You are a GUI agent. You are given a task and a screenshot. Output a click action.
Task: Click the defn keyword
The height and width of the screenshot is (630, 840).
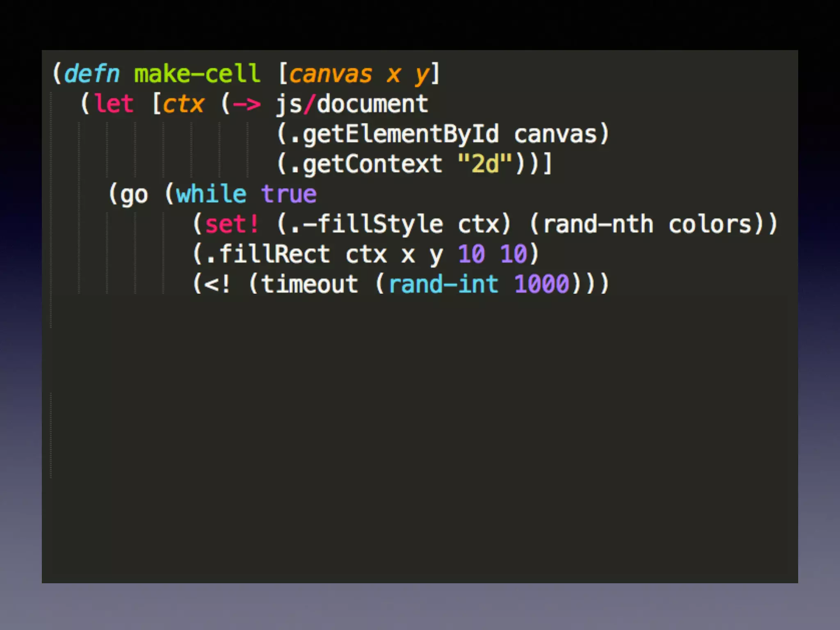pos(92,74)
